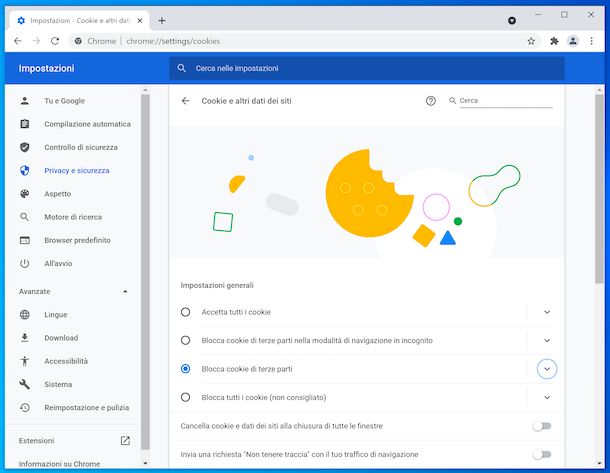The width and height of the screenshot is (610, 473).
Task: Click the Aspetto palette icon
Action: pyautogui.click(x=25, y=194)
